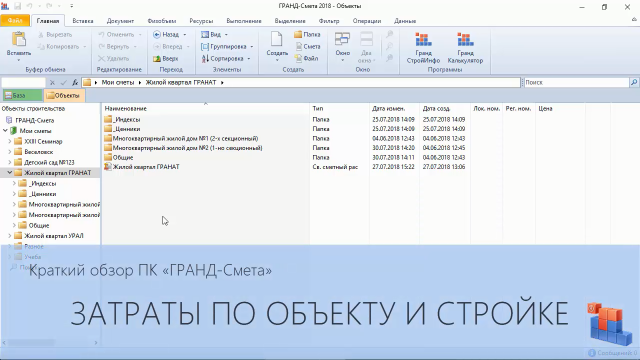The height and width of the screenshot is (360, 640).
Task: Click the search magnifier icon
Action: (x=634, y=82)
